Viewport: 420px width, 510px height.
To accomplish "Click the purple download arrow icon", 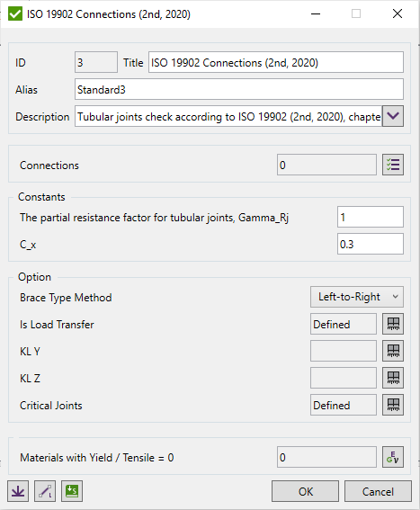I will (x=18, y=491).
